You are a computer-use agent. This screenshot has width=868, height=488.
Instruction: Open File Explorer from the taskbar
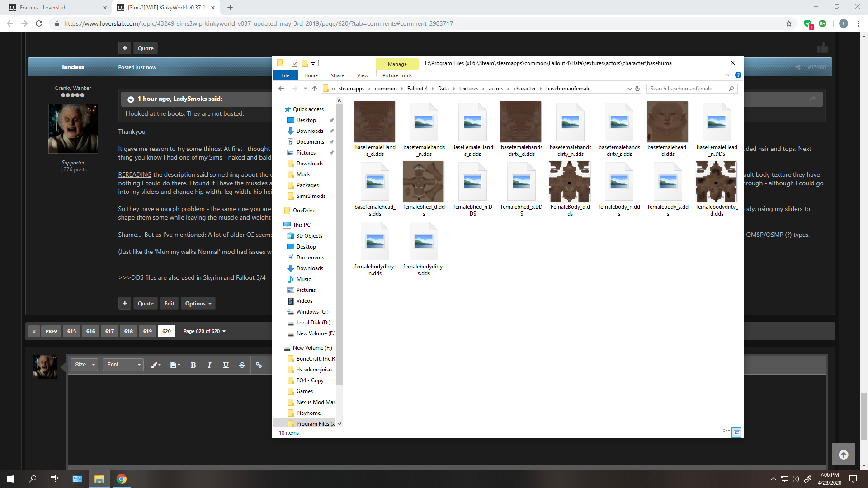coord(99,479)
